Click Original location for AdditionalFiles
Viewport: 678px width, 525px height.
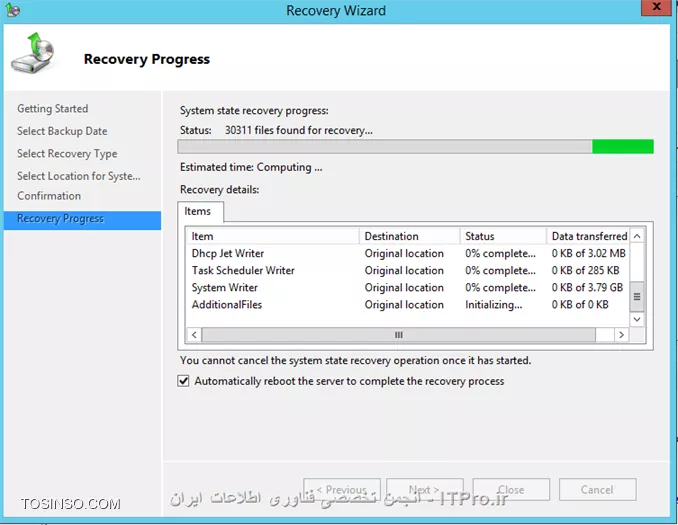[x=404, y=304]
